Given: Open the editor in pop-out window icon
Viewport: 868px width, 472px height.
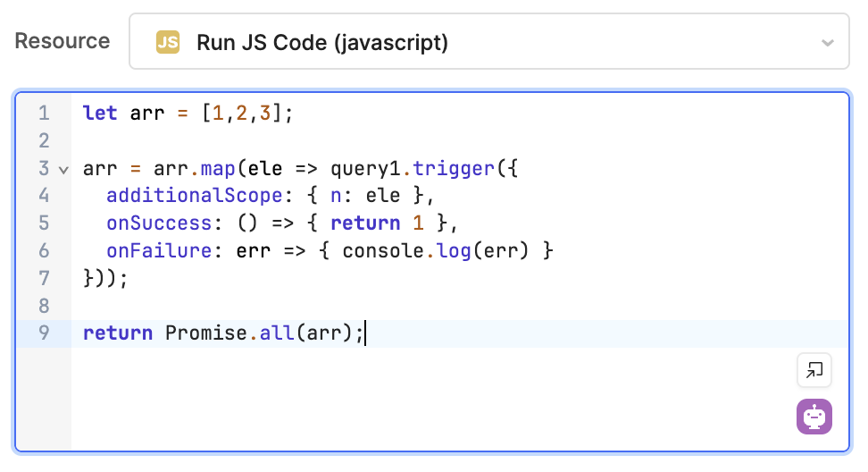Looking at the screenshot, I should (814, 370).
